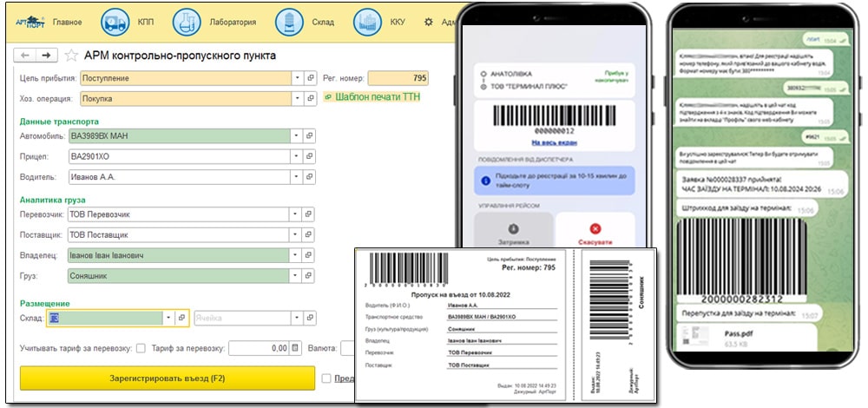Expand the Цель прибытия dropdown
Image resolution: width=868 pixels, height=408 pixels.
(298, 78)
